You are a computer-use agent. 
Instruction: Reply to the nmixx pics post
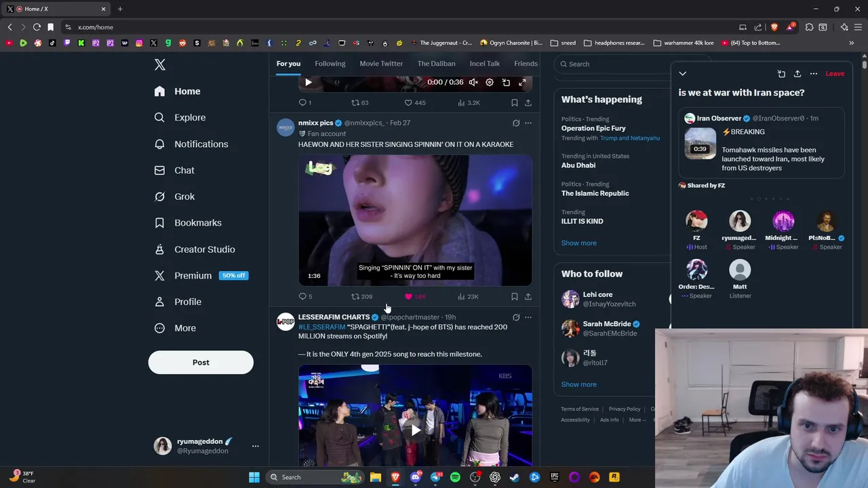pos(306,296)
